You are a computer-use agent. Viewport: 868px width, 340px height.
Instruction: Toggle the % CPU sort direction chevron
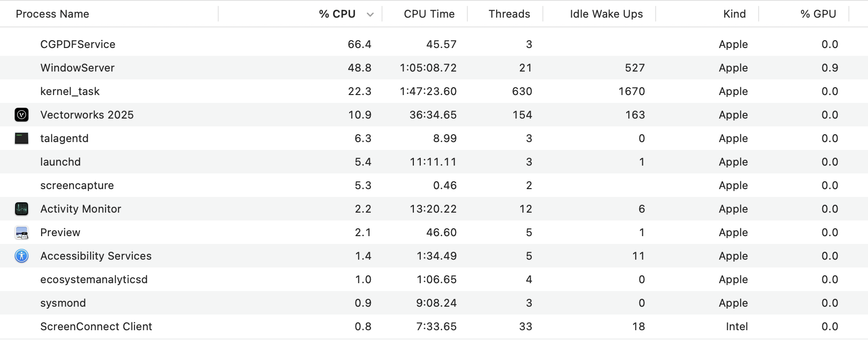(x=370, y=14)
